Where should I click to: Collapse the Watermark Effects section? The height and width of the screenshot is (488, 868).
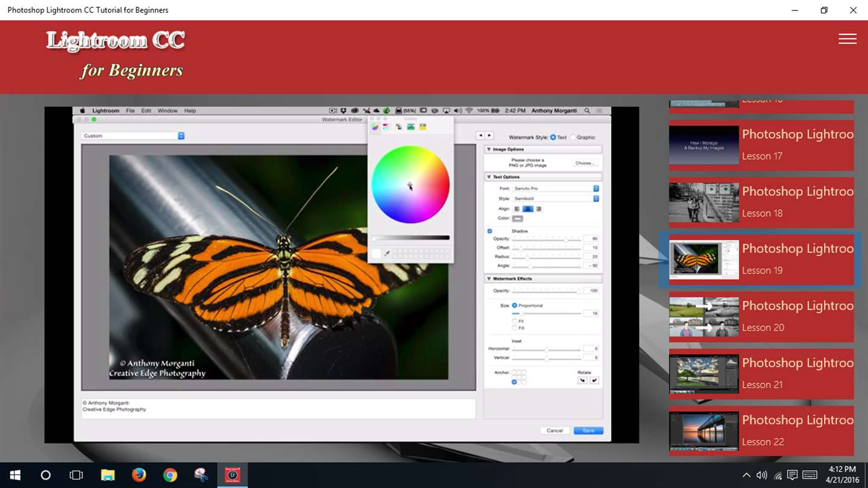click(489, 279)
